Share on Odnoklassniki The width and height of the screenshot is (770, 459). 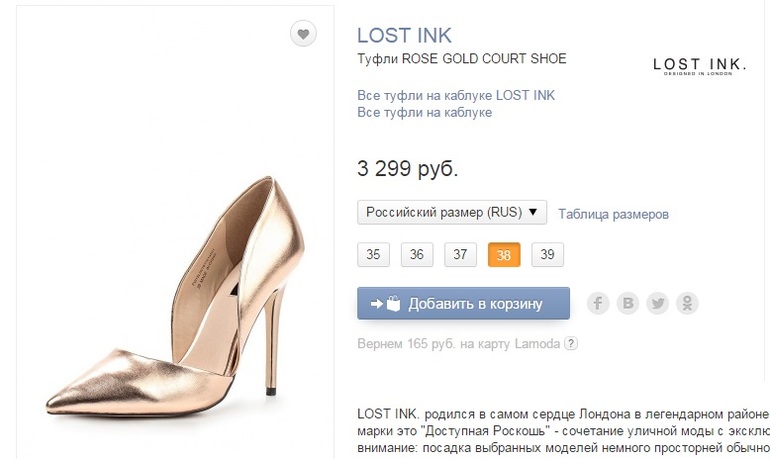pyautogui.click(x=688, y=303)
